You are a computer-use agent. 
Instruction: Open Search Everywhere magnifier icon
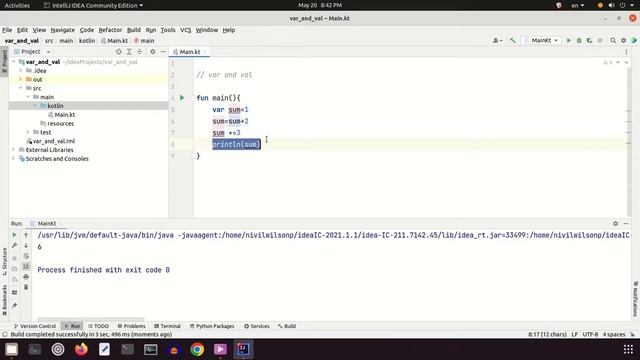click(x=613, y=40)
